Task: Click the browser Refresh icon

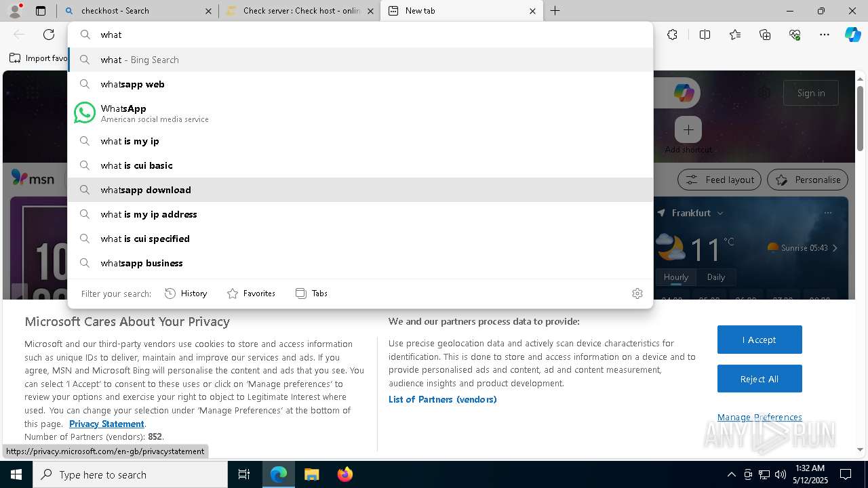Action: [49, 35]
